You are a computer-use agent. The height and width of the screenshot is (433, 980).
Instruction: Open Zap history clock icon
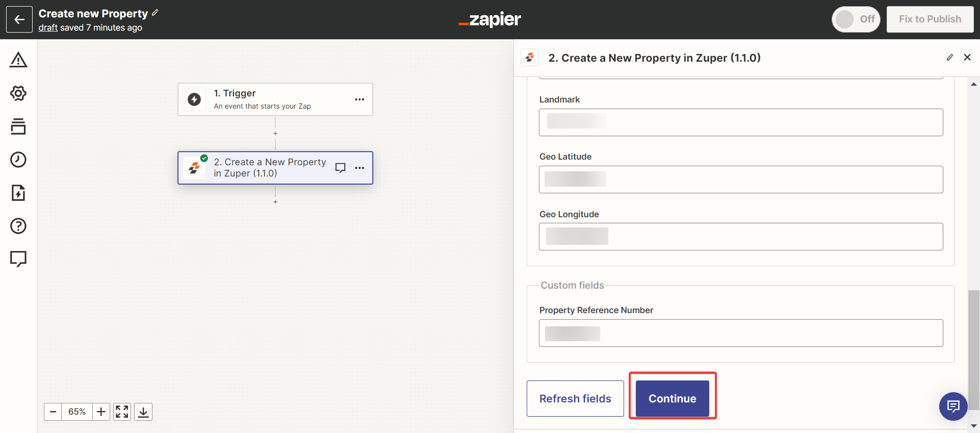tap(18, 160)
